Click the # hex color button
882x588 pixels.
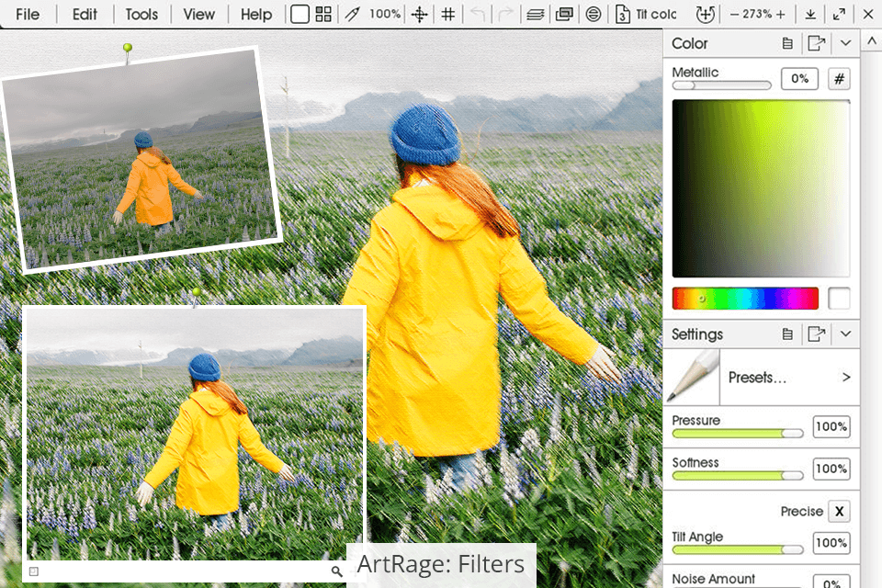[x=839, y=79]
